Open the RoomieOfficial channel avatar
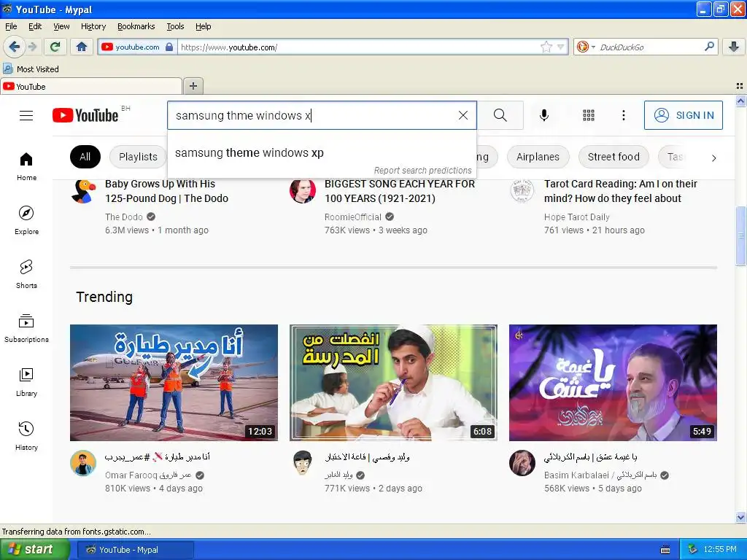 (x=303, y=192)
